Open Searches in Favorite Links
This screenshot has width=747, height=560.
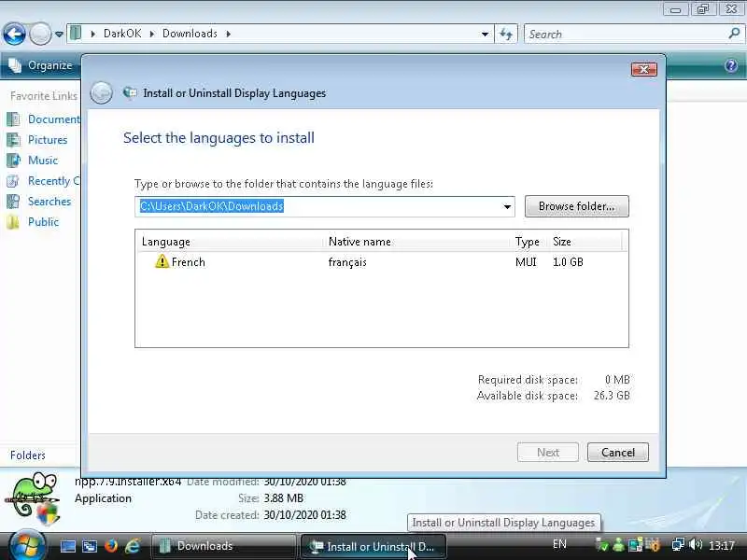click(x=49, y=202)
